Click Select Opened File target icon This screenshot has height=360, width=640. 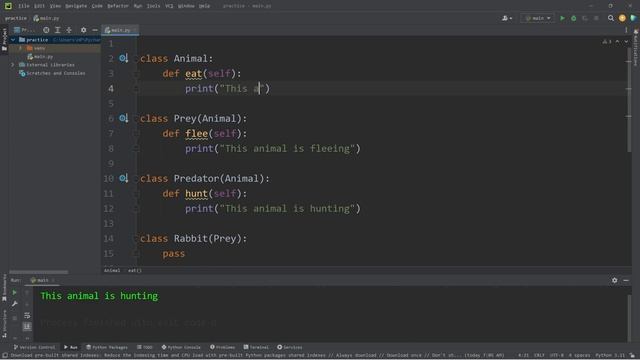(x=46, y=30)
